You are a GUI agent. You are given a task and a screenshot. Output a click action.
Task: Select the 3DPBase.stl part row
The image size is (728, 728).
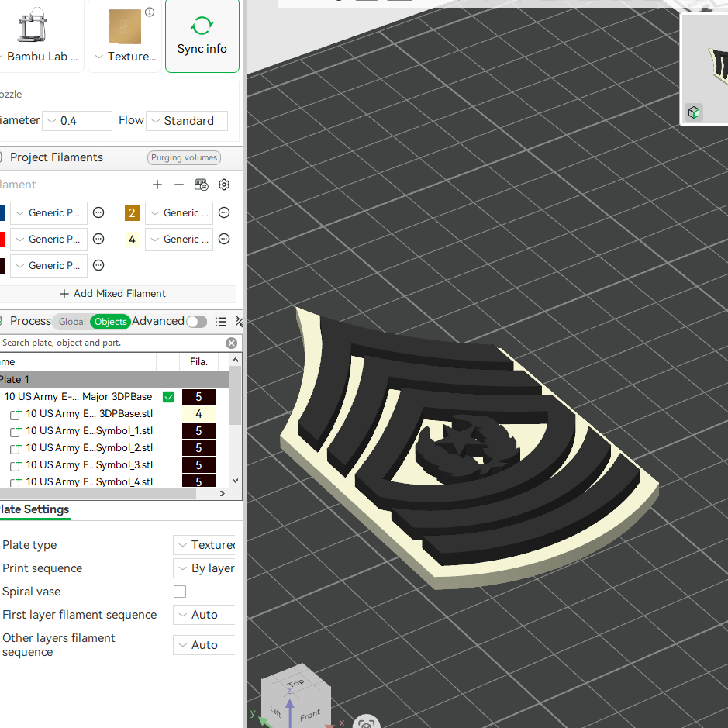(89, 414)
